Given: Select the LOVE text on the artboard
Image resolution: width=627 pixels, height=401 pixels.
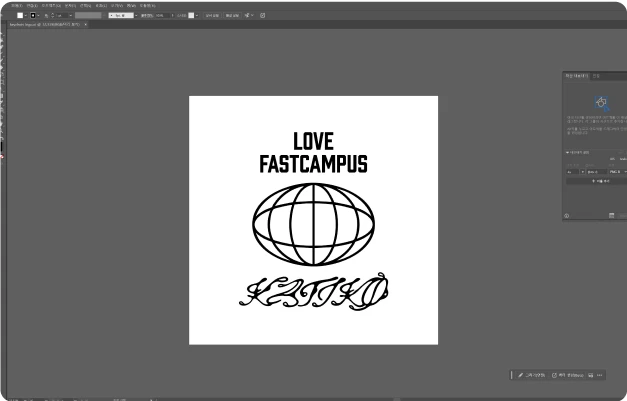Looking at the screenshot, I should pyautogui.click(x=313, y=141).
